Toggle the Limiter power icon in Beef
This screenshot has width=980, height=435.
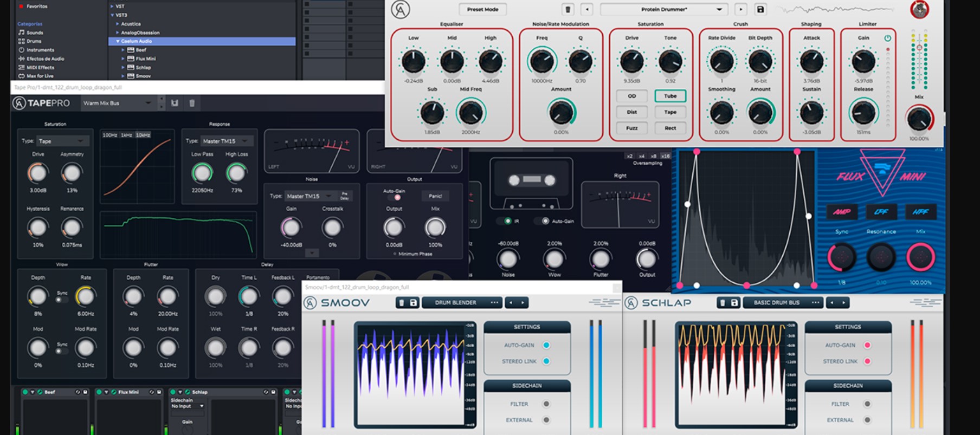click(887, 38)
